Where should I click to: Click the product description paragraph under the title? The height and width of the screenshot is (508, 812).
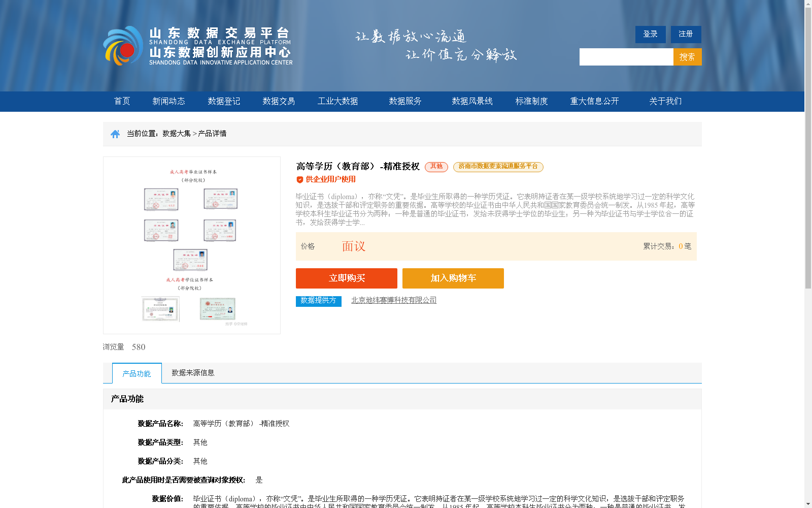tap(495, 209)
